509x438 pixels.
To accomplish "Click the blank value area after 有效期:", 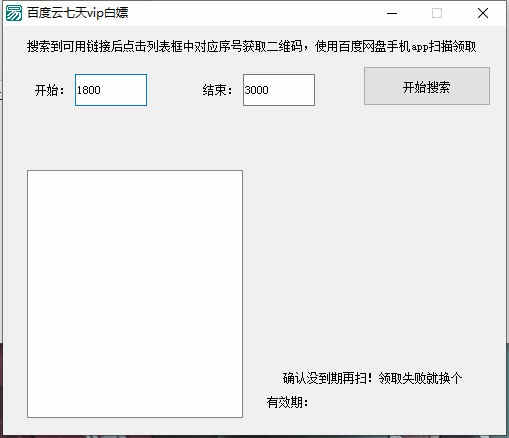I will [383, 402].
